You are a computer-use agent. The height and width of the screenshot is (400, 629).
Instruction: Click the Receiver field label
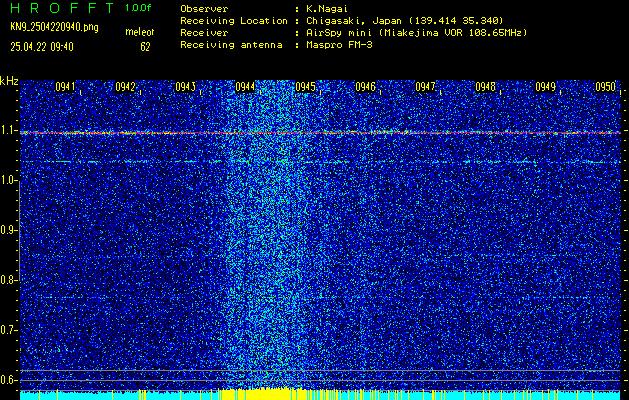tap(204, 33)
